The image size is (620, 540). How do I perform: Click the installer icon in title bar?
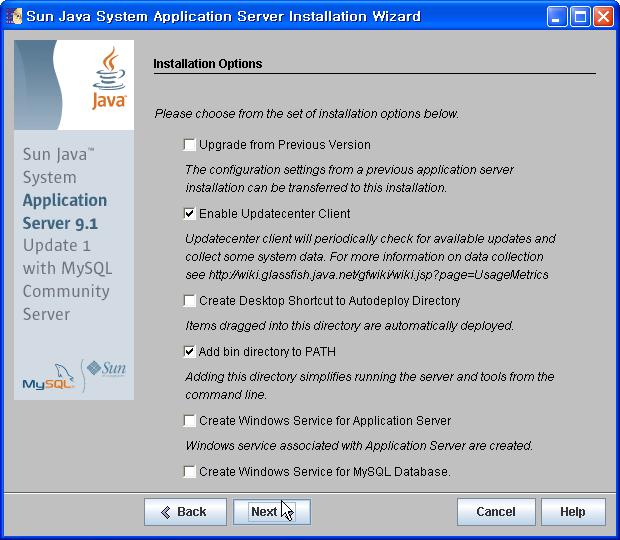[14, 17]
